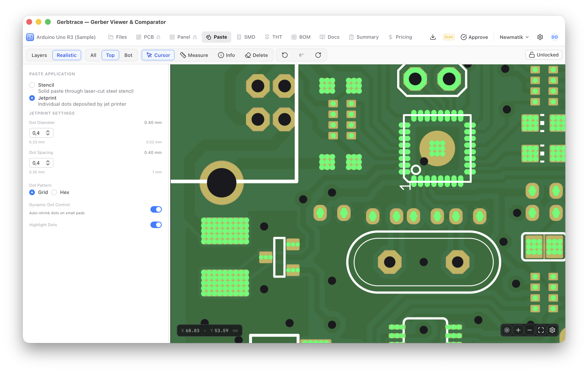The height and width of the screenshot is (373, 588).
Task: Toggle brightness with the sun icon
Action: 507,330
